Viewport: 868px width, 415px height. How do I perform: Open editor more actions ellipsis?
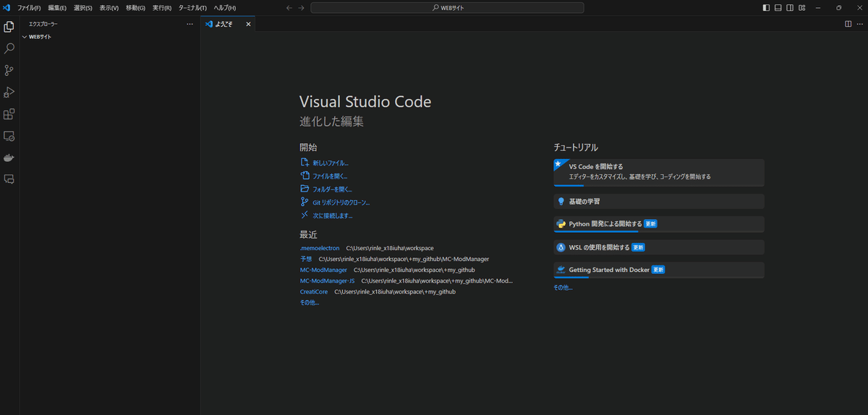(x=859, y=24)
